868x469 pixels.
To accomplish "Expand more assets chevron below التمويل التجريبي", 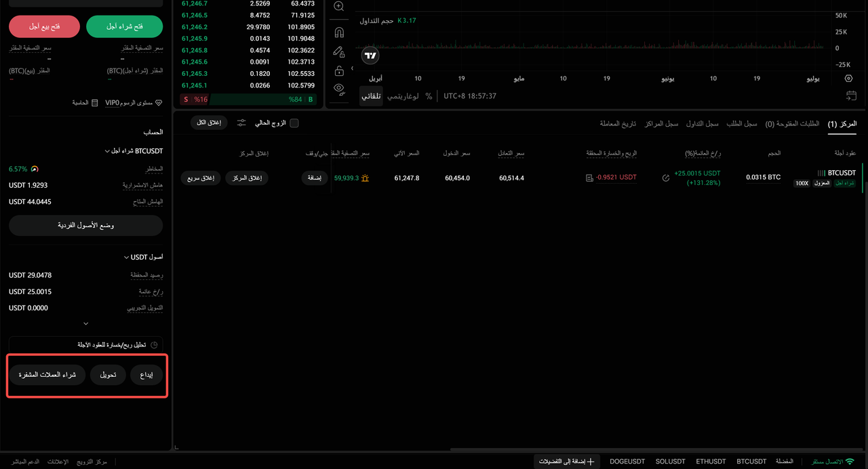I will 85,324.
